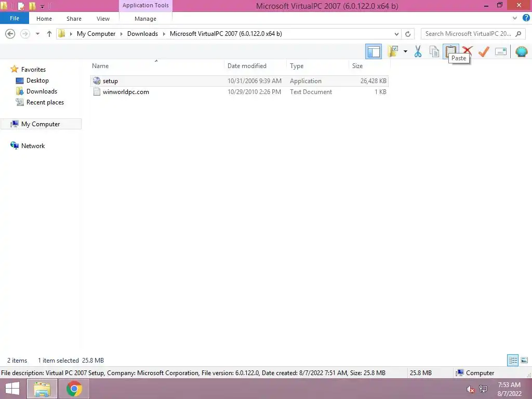Open the Manage ribbon tab
This screenshot has height=399, width=532.
(145, 19)
